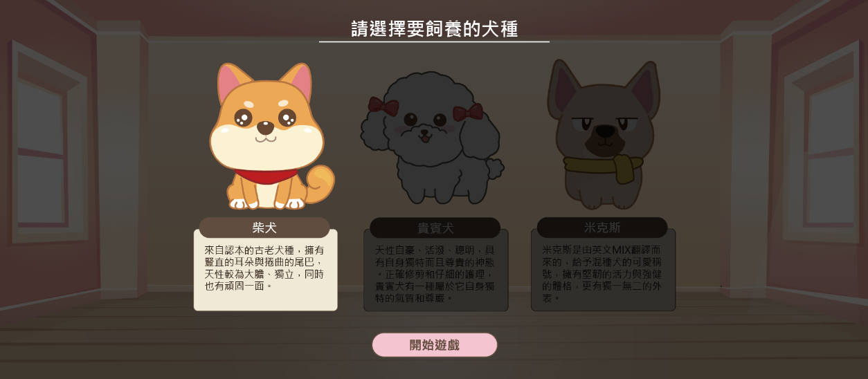Pick the mixed-breed dog with yellow scarf
The height and width of the screenshot is (379, 868).
(603, 135)
